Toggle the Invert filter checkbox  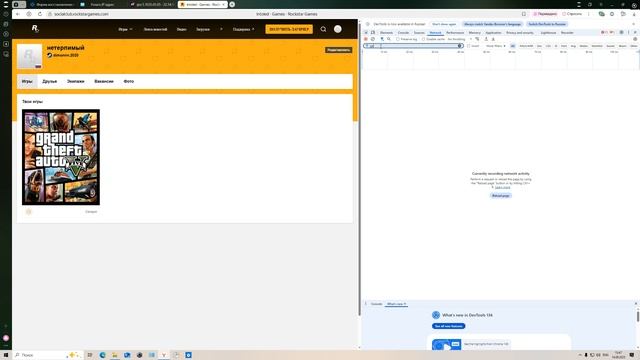click(469, 46)
